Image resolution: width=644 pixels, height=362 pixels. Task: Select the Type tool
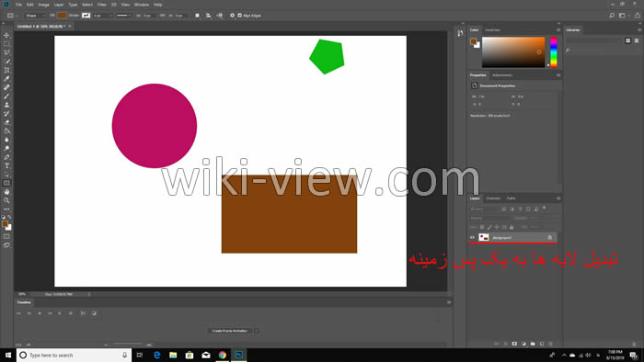click(6, 166)
